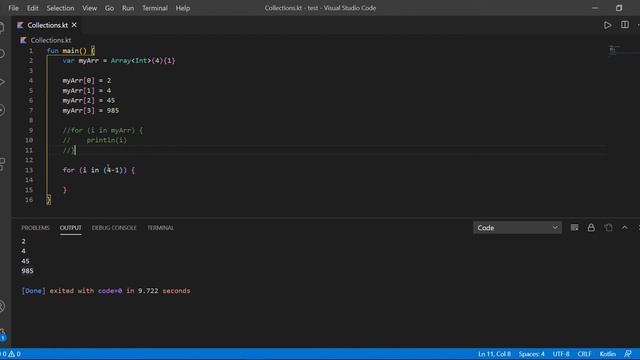The image size is (640, 360).
Task: Open the View menu
Action: (x=89, y=8)
